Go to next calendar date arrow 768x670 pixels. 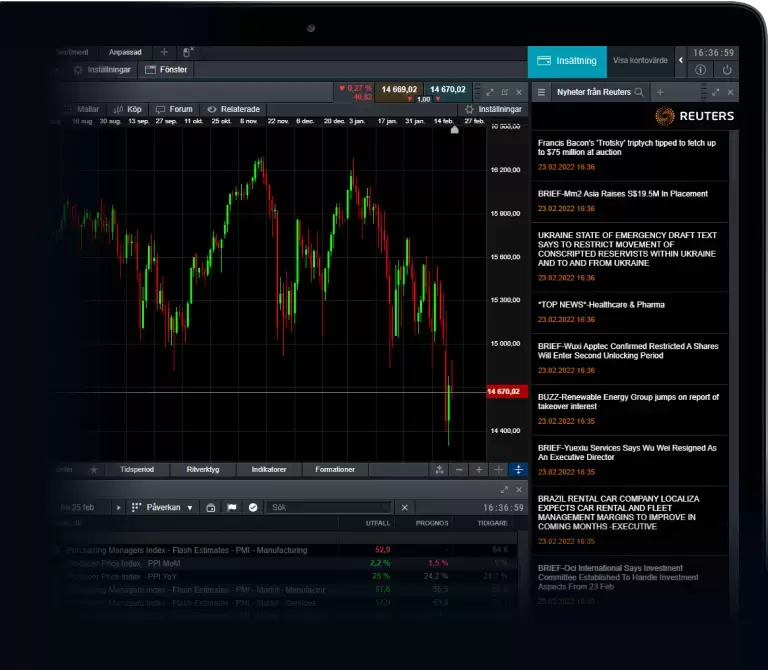point(119,507)
